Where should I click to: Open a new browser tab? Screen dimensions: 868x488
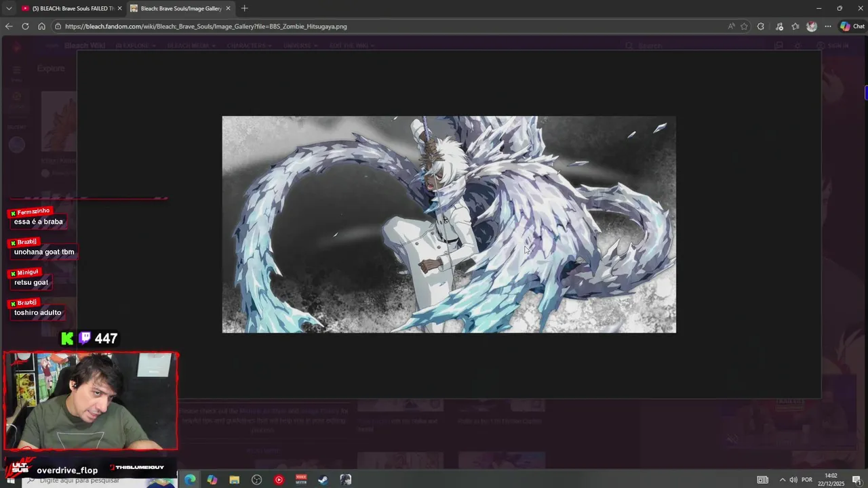244,8
